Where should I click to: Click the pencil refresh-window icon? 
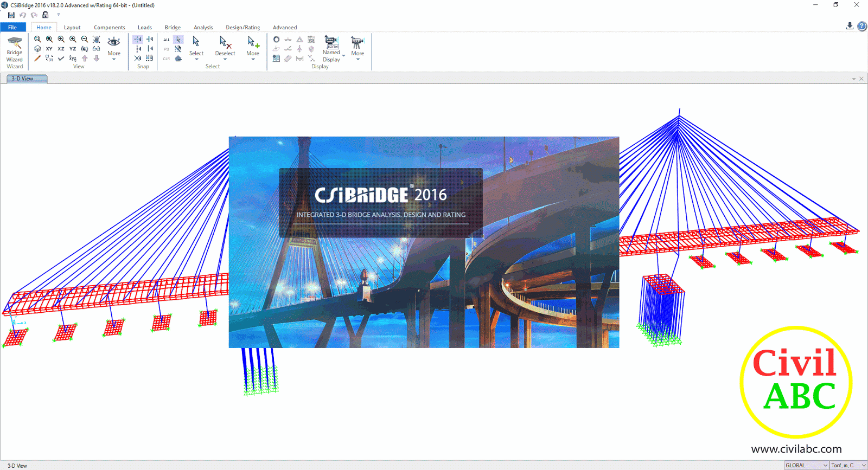click(37, 59)
